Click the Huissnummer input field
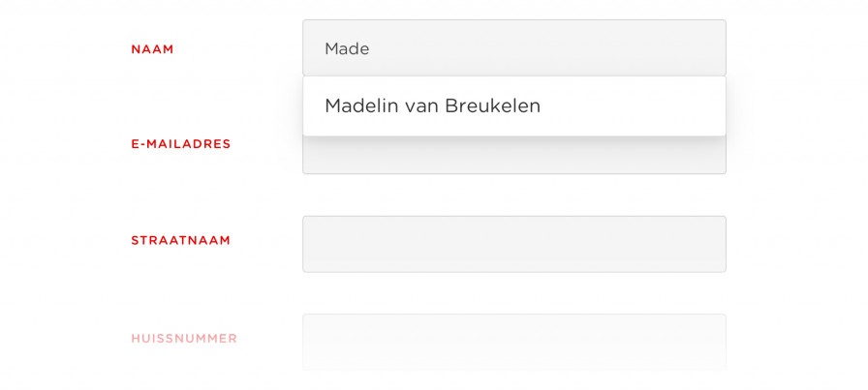Image resolution: width=868 pixels, height=390 pixels. tap(513, 341)
